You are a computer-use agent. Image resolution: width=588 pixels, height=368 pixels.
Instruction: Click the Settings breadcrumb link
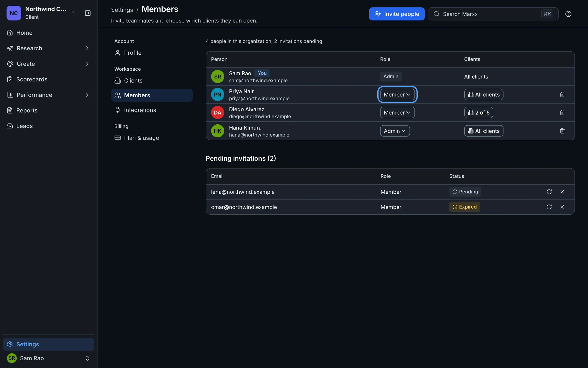click(x=122, y=10)
